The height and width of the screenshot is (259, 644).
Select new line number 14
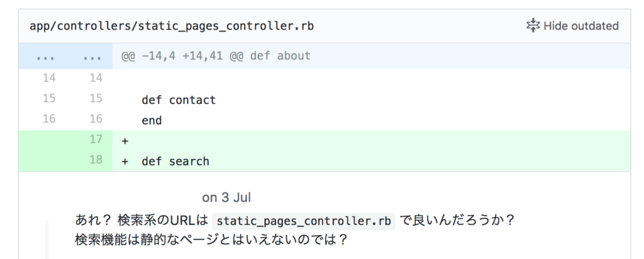click(96, 77)
